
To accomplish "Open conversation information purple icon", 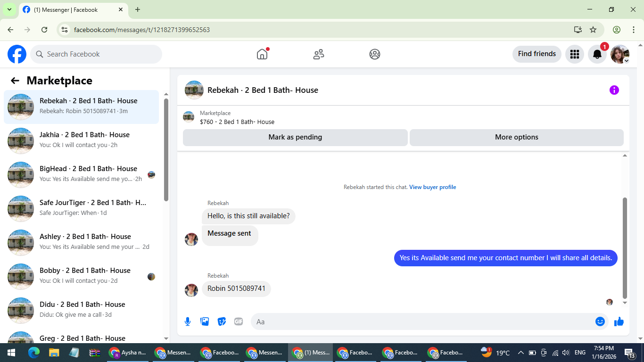I will pyautogui.click(x=614, y=90).
